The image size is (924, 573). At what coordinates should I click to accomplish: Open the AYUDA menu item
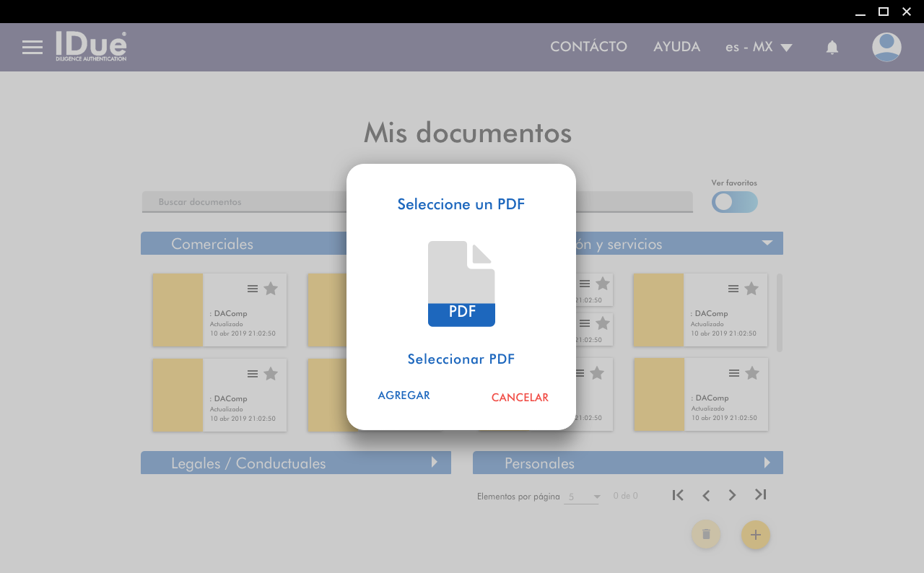(676, 47)
